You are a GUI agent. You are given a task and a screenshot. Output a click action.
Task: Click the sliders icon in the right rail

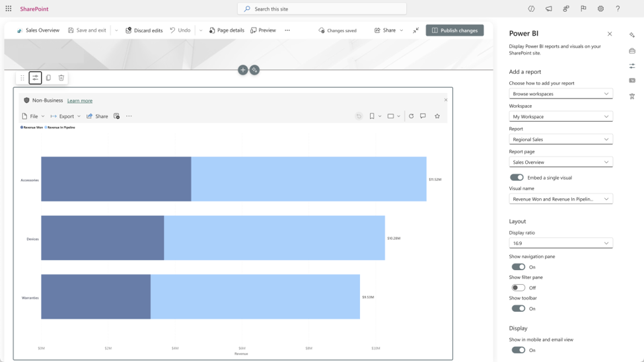632,66
